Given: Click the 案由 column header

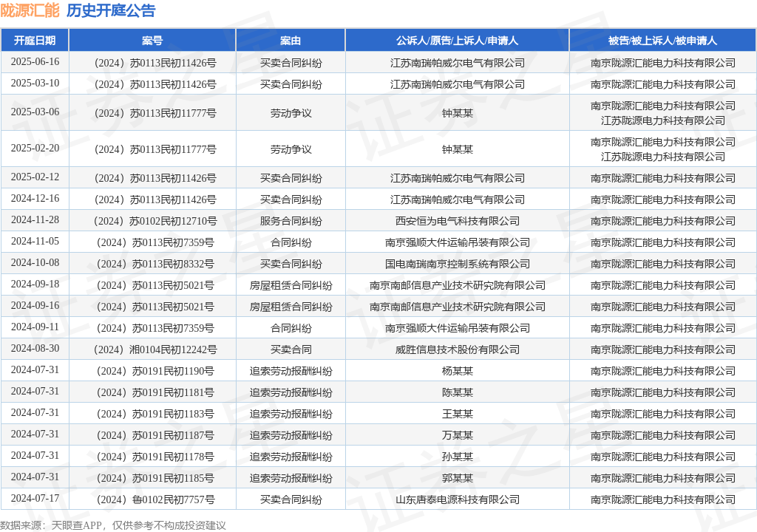Looking at the screenshot, I should [291, 41].
